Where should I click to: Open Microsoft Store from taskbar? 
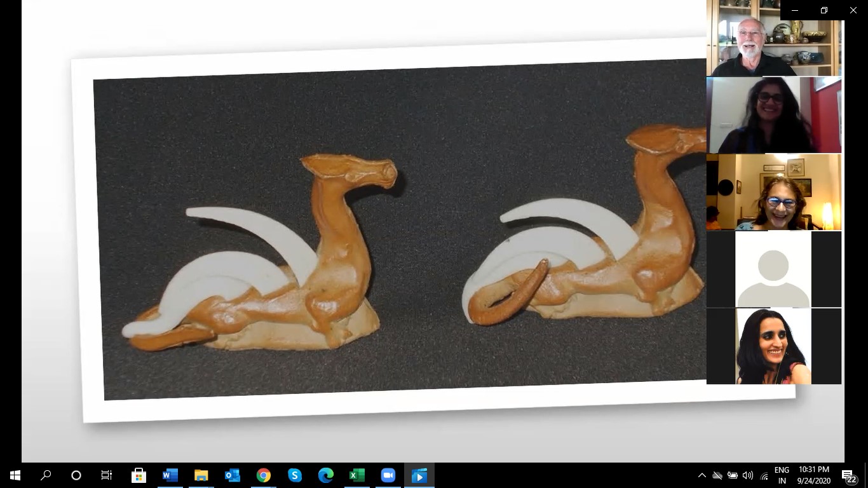pyautogui.click(x=139, y=475)
